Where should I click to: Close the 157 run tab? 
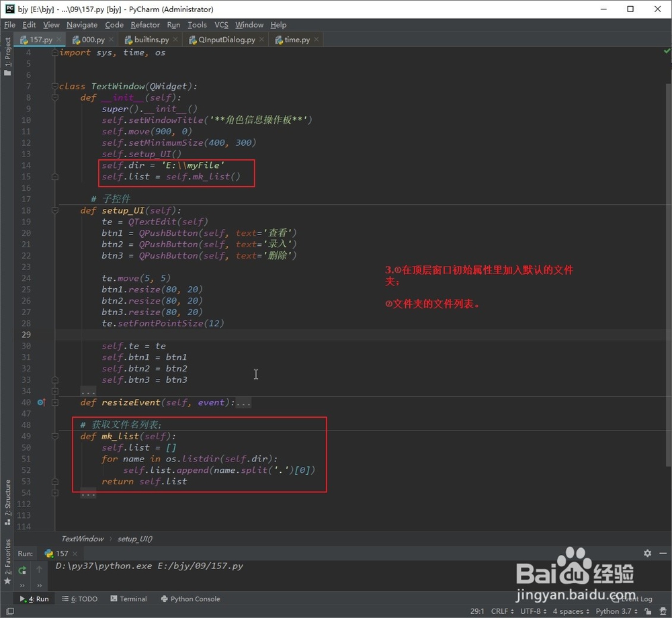[75, 554]
